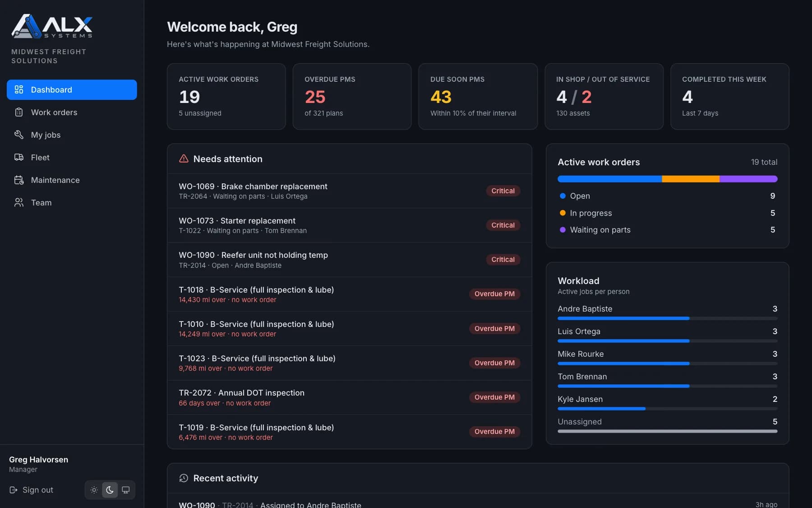Open the Overdue PMs stat card
812x508 pixels.
(x=352, y=96)
